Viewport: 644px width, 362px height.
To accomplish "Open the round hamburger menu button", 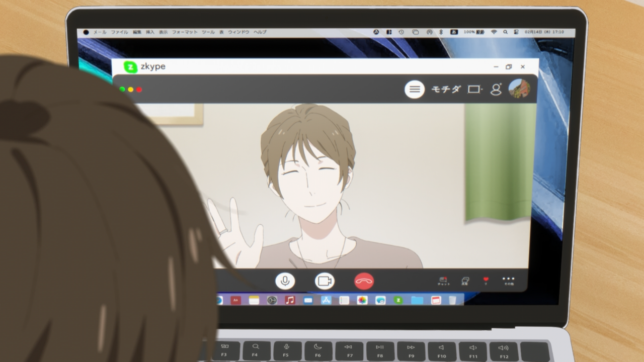I will [415, 89].
